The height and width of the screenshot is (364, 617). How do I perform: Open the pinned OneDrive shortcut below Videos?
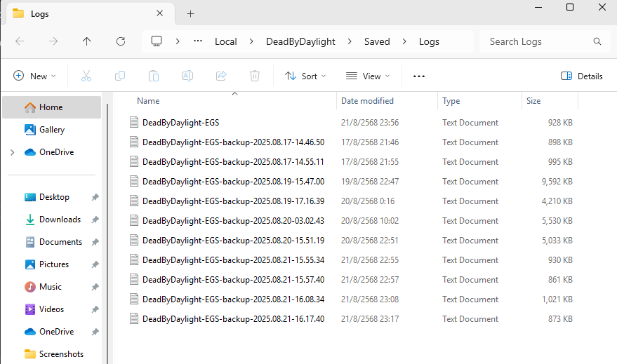51,331
